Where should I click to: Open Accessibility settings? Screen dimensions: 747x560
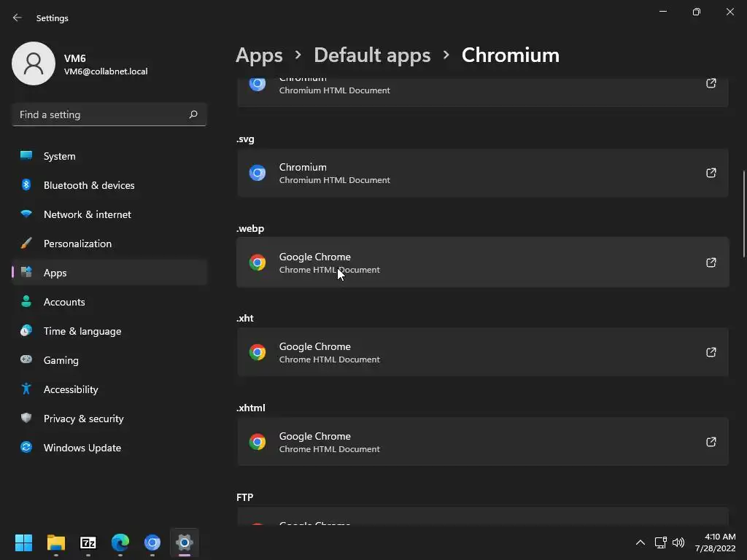point(109,389)
